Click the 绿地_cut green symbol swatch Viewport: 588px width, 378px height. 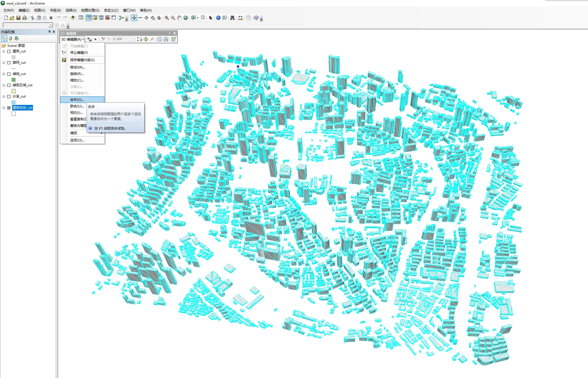[x=14, y=80]
